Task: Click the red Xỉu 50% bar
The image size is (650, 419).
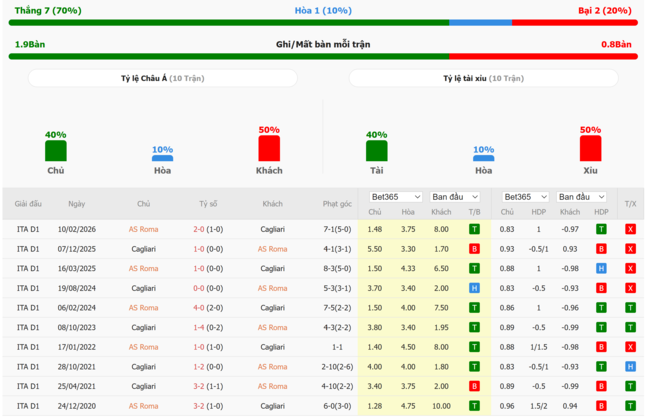Action: pyautogui.click(x=590, y=148)
